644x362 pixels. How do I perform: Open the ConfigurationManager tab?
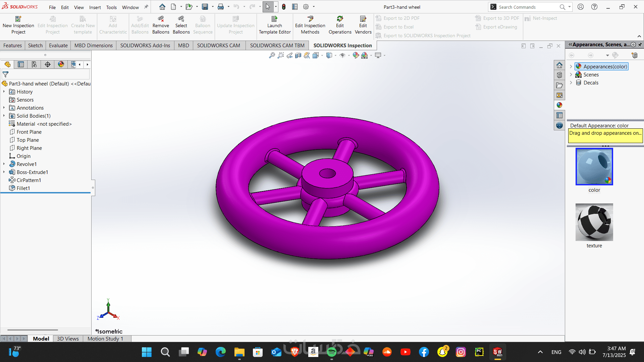pyautogui.click(x=34, y=64)
